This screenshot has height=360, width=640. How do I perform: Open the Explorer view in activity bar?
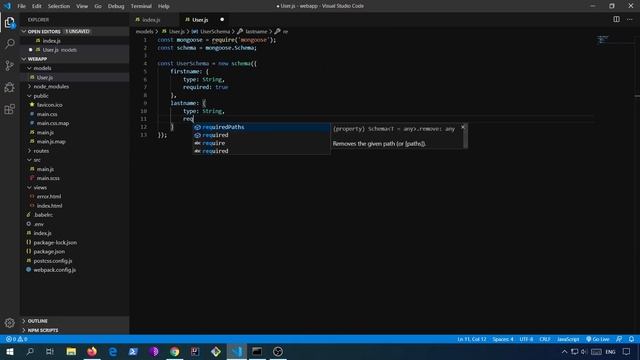pyautogui.click(x=10, y=22)
